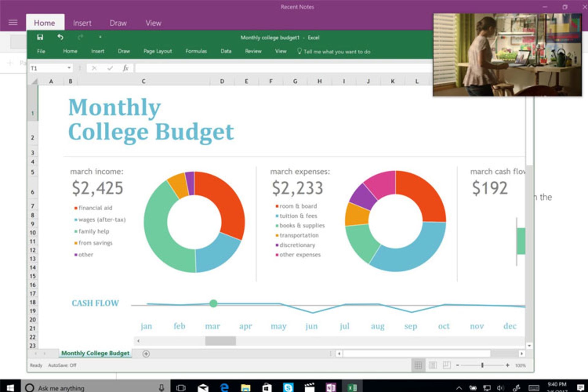
Task: Switch to Normal view in status bar
Action: coord(418,365)
